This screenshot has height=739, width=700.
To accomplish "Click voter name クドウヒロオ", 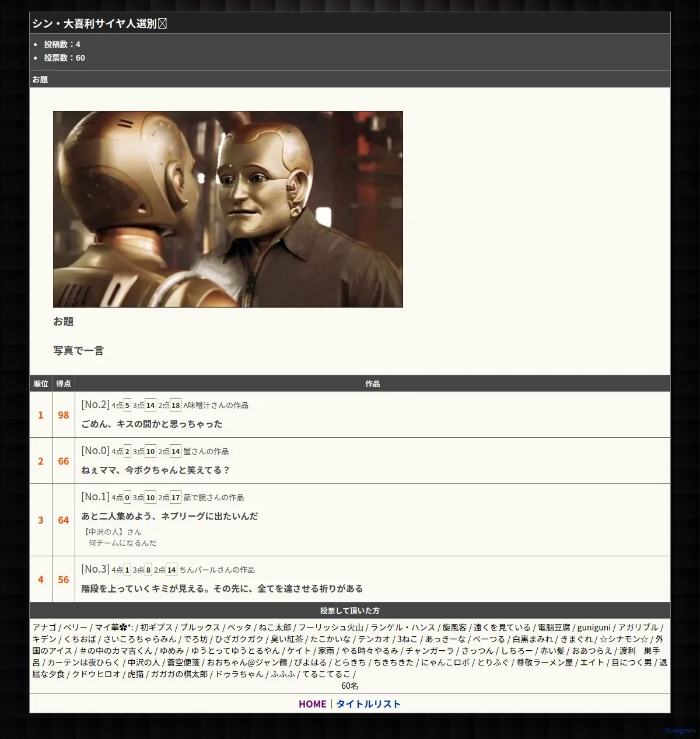I will click(96, 674).
